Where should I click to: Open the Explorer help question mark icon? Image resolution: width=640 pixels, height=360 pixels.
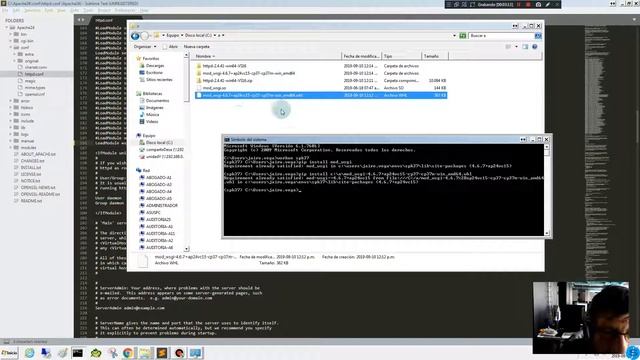(535, 47)
